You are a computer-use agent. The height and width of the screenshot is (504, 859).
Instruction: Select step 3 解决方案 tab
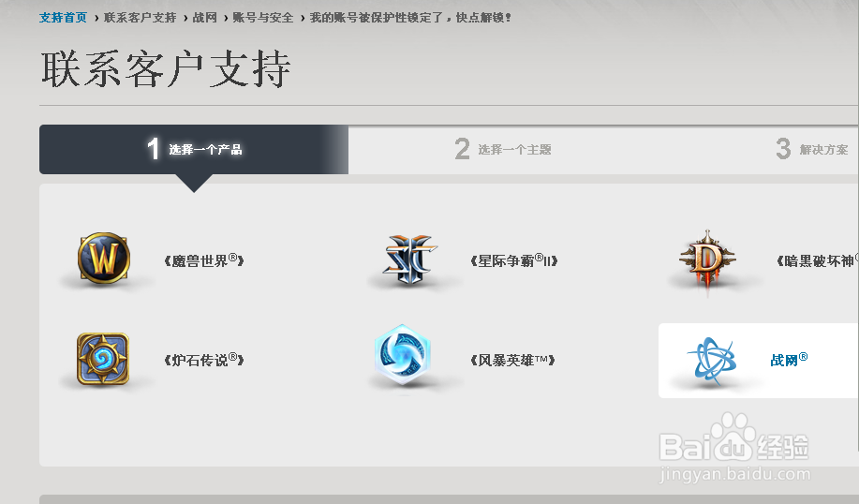tap(812, 149)
